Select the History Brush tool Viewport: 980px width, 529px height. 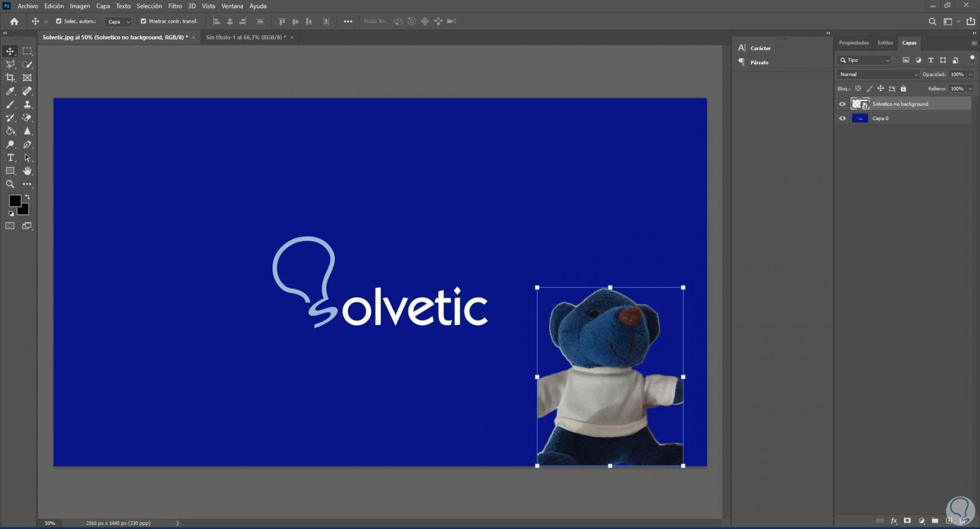pos(10,118)
